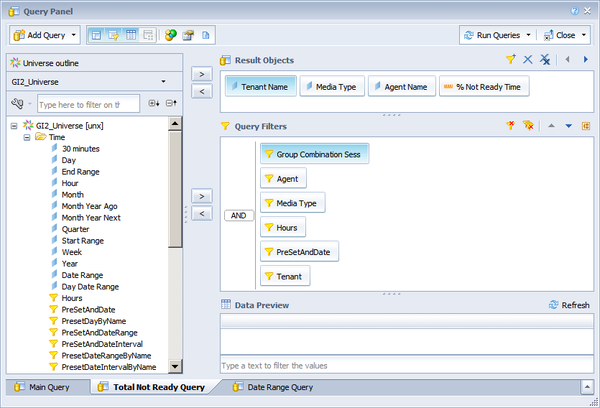
Task: Click the AND operator button
Action: click(238, 214)
